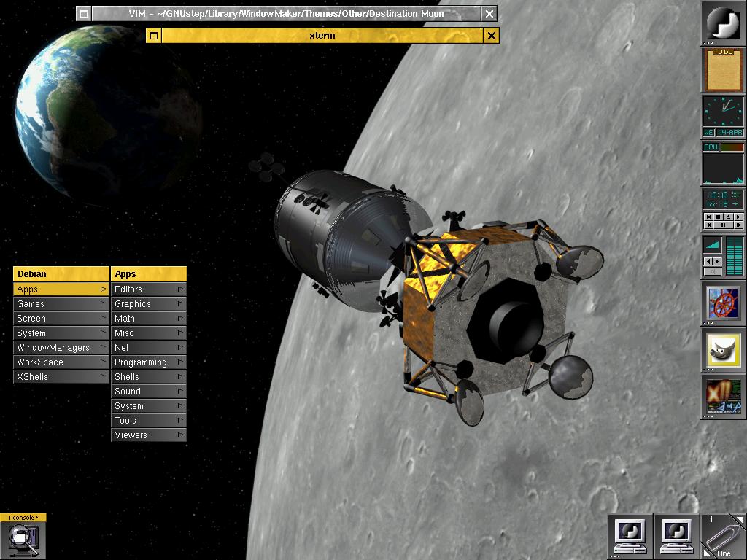Open the first computer terminal dock icon
The image size is (747, 560).
[x=630, y=536]
